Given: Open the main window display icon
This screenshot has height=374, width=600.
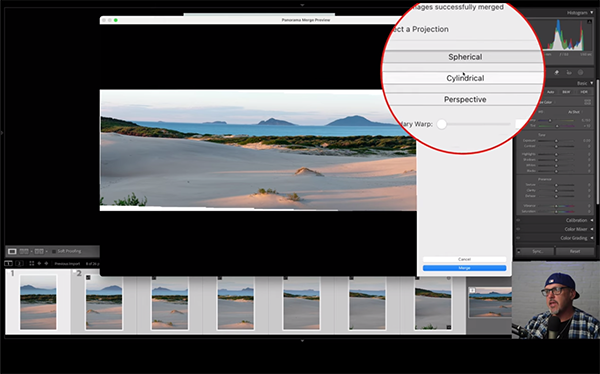Looking at the screenshot, I should click(8, 263).
